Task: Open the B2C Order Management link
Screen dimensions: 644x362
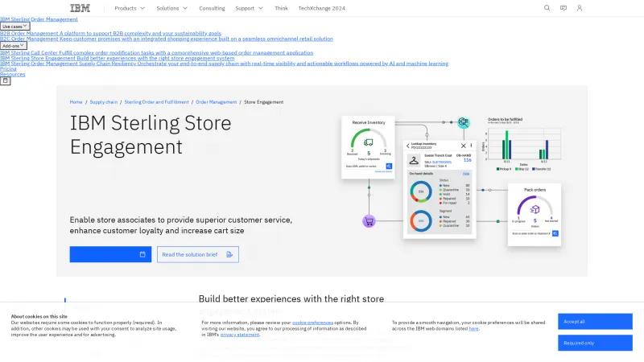Action: 167,39
